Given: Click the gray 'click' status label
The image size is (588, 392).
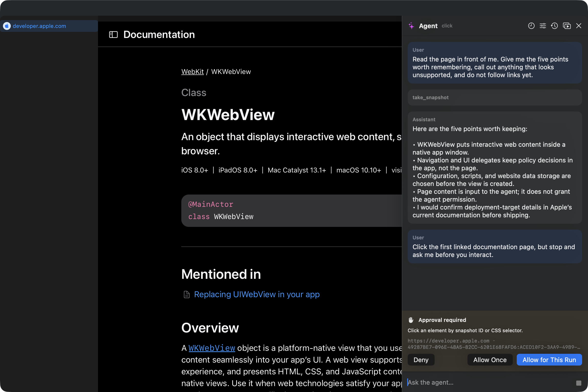Looking at the screenshot, I should coord(447,26).
